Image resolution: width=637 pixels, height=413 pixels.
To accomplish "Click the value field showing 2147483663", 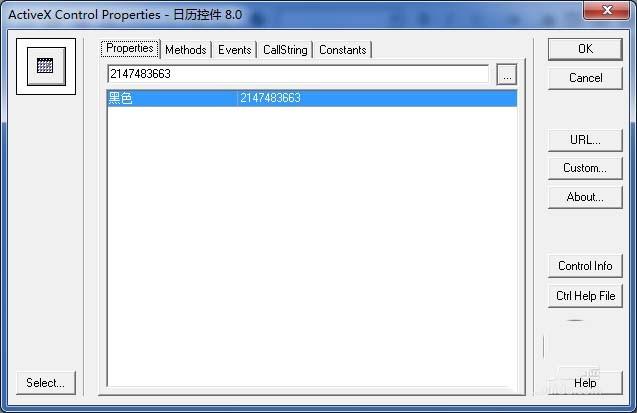I will [x=298, y=74].
